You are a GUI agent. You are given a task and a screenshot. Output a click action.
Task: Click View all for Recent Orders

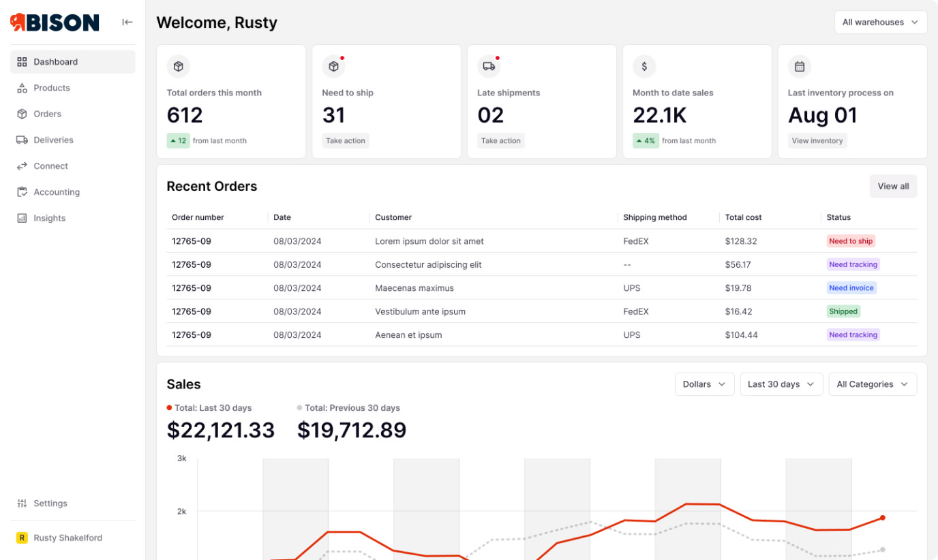point(893,186)
